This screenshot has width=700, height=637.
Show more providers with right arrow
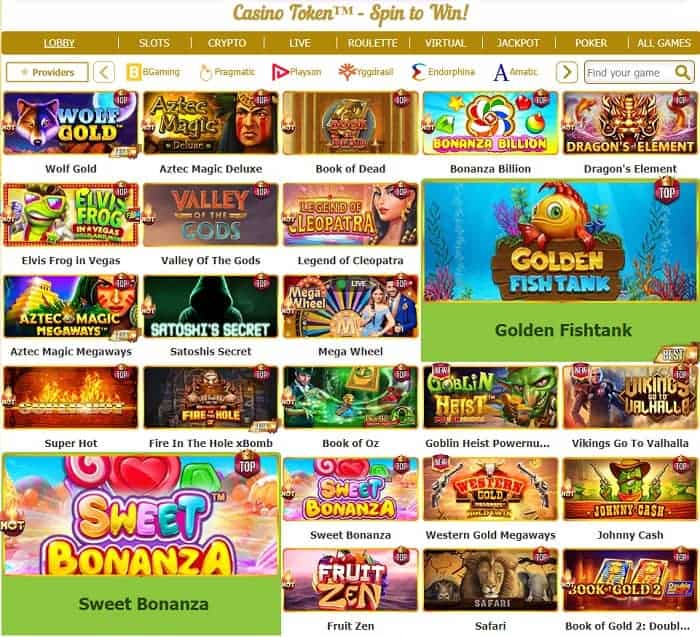pyautogui.click(x=567, y=72)
